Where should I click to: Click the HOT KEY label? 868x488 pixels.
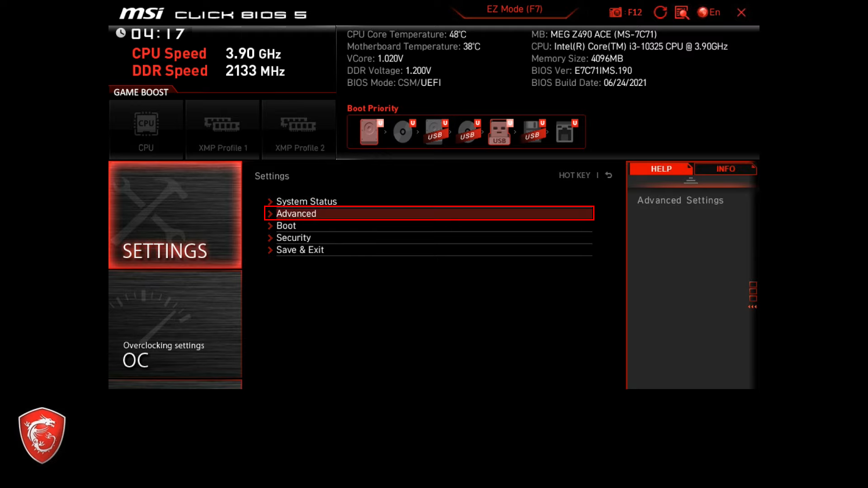[x=574, y=175]
